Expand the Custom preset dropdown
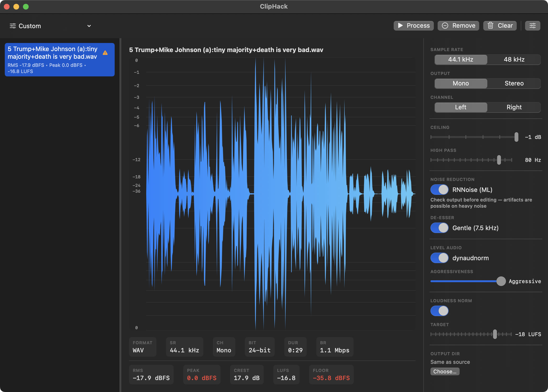The image size is (548, 392). point(89,26)
